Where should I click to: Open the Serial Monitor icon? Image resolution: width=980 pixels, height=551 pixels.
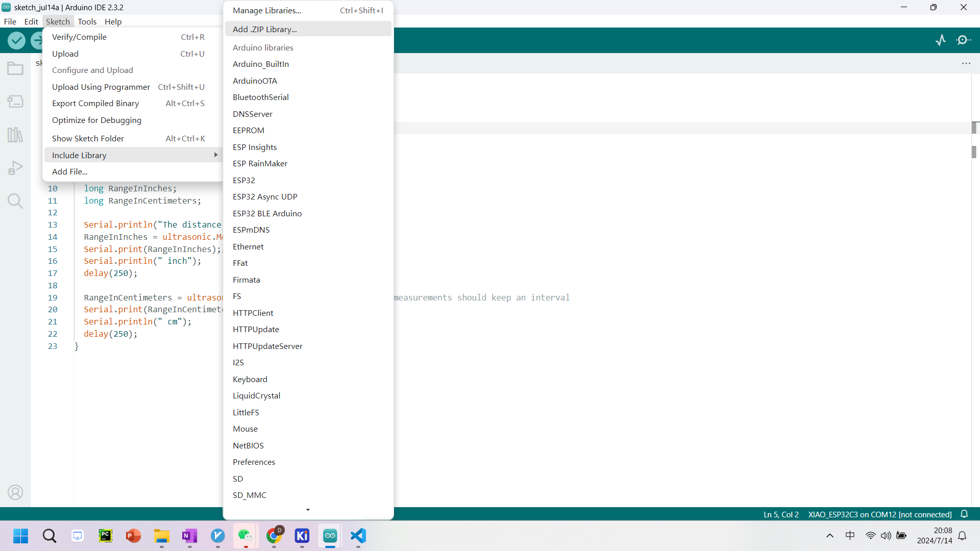[964, 40]
